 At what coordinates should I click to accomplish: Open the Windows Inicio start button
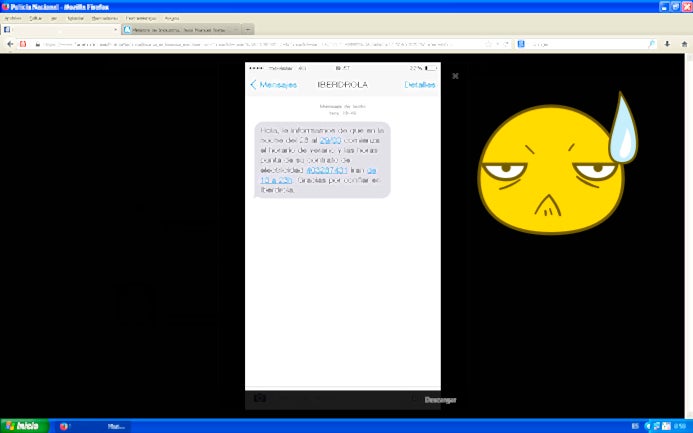click(24, 426)
